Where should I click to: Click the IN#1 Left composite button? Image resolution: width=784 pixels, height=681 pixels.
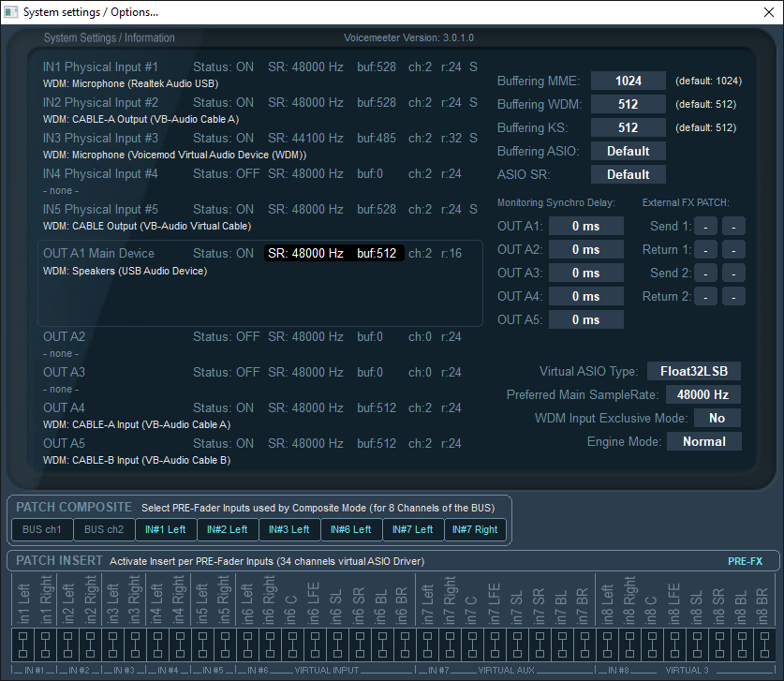(166, 529)
